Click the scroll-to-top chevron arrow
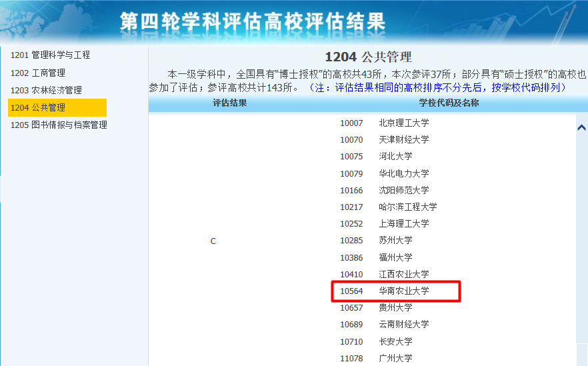The image size is (588, 366). click(x=581, y=128)
